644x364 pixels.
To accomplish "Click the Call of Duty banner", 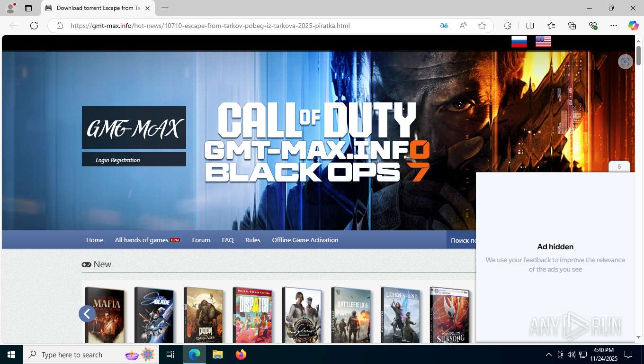I will tap(317, 142).
